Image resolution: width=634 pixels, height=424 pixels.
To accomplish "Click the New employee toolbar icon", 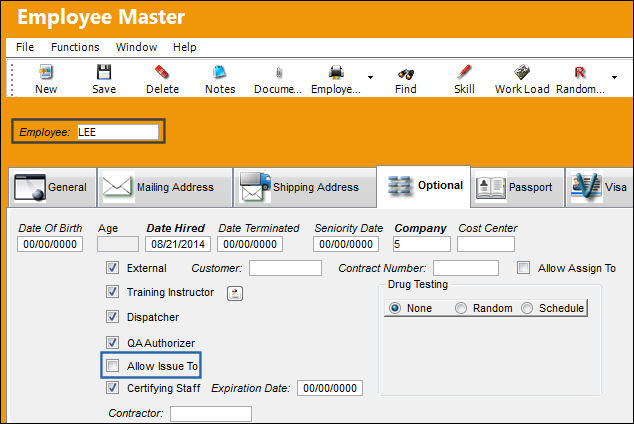I will pyautogui.click(x=46, y=73).
